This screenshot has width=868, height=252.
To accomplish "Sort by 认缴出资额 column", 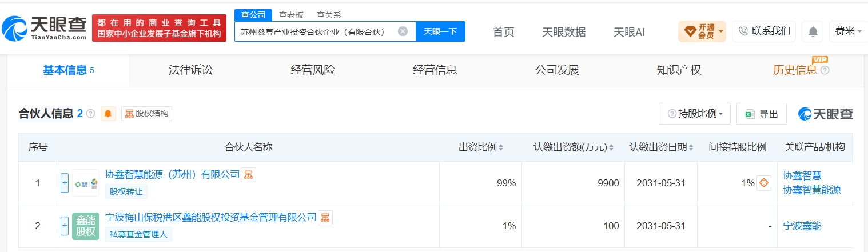I will [574, 147].
